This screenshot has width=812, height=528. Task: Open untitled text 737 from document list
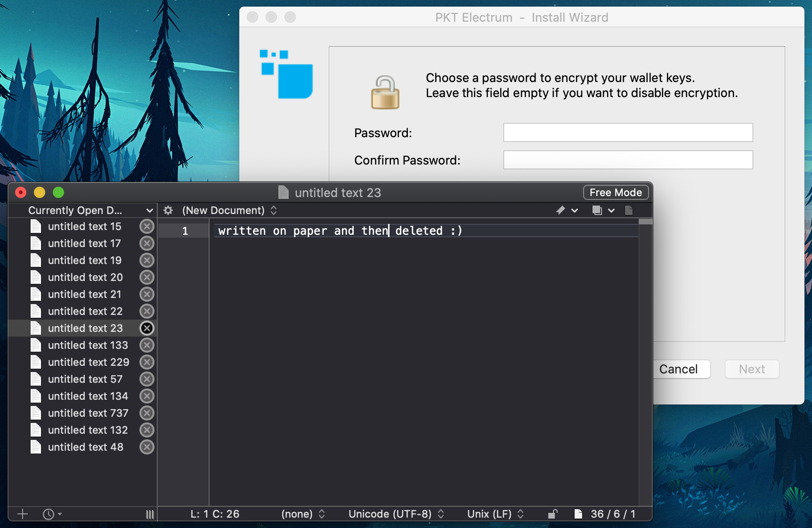[88, 413]
